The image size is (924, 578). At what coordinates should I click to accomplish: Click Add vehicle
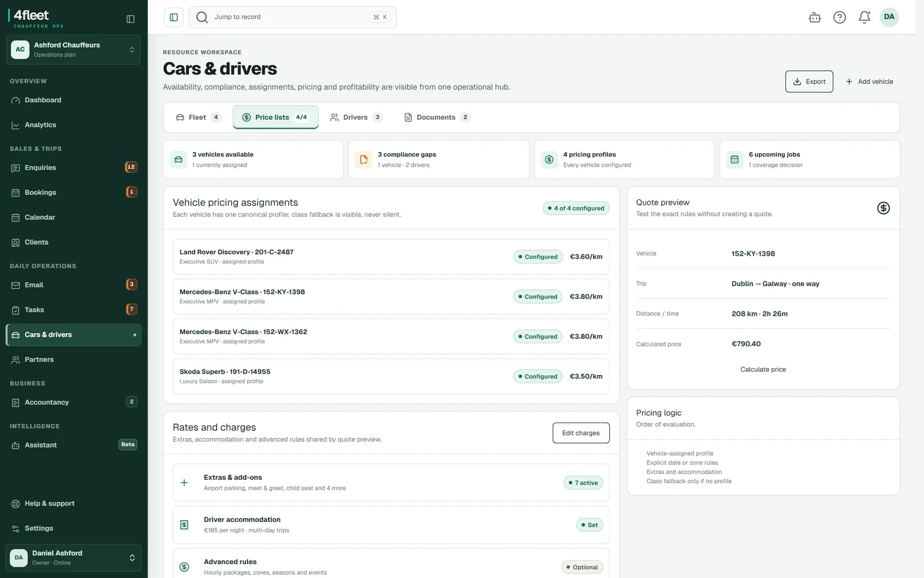(869, 81)
